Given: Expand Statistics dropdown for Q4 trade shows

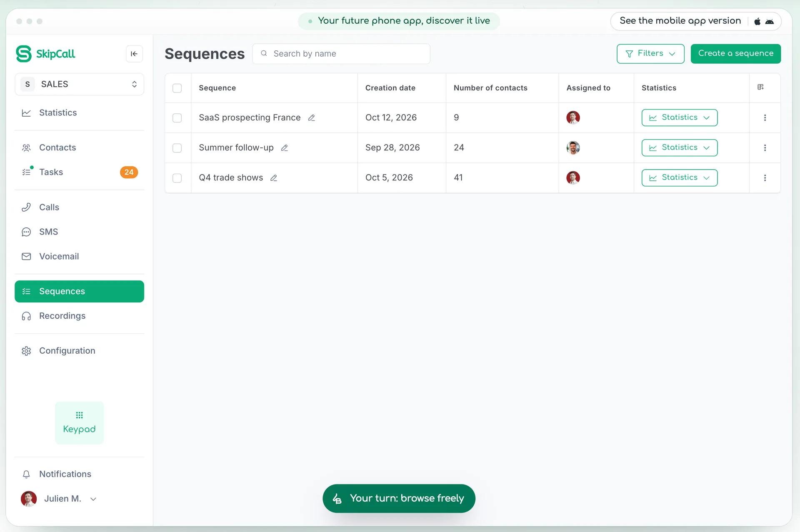Looking at the screenshot, I should tap(679, 177).
